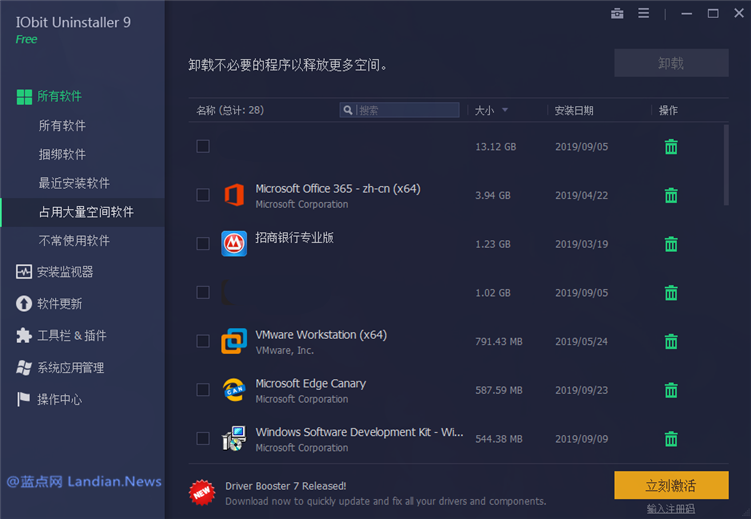Click trash icon for the 1.02 GB entry

[x=671, y=293]
